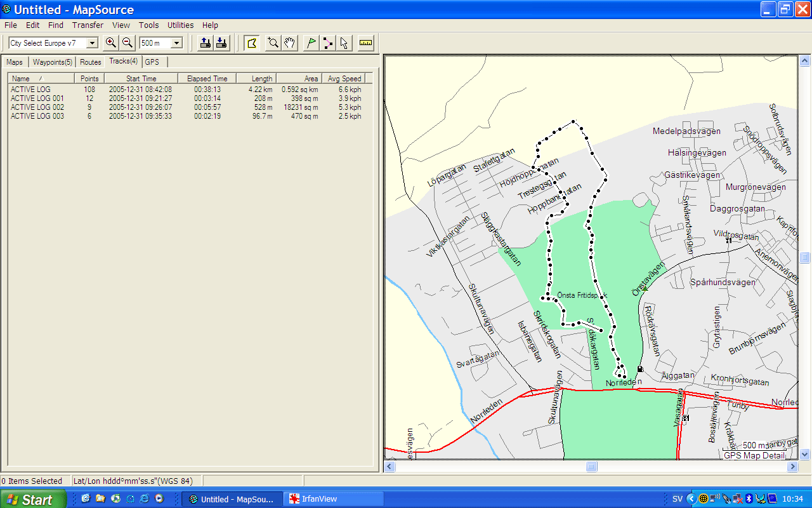Switch to the Tracks(4) tab
Viewport: 812px width, 508px height.
coord(123,61)
